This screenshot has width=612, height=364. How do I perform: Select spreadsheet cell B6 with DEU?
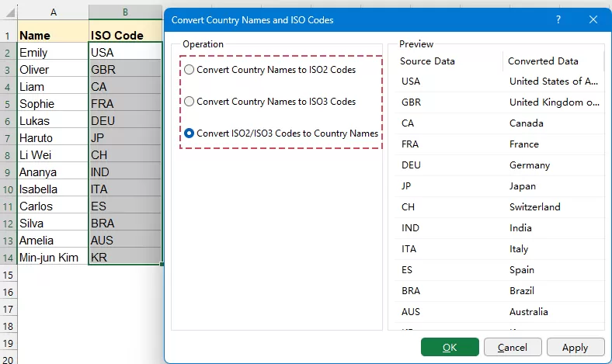[x=125, y=121]
